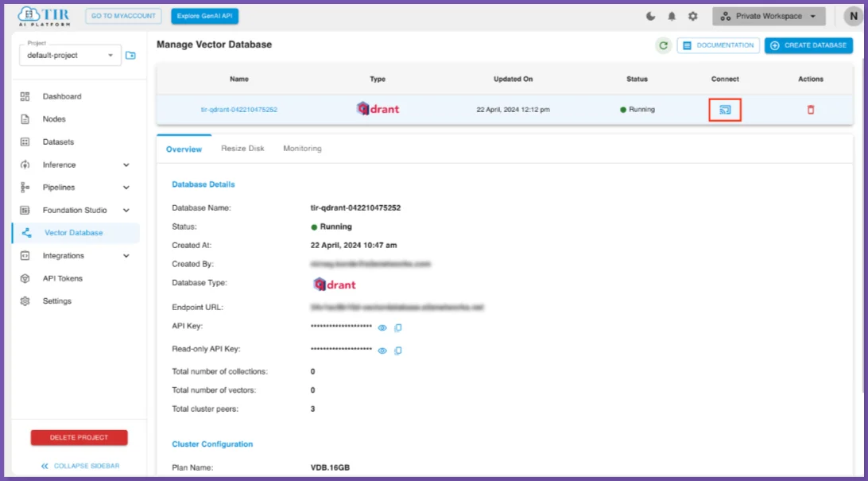The width and height of the screenshot is (868, 481).
Task: Show the API Key with eye icon
Action: click(382, 328)
